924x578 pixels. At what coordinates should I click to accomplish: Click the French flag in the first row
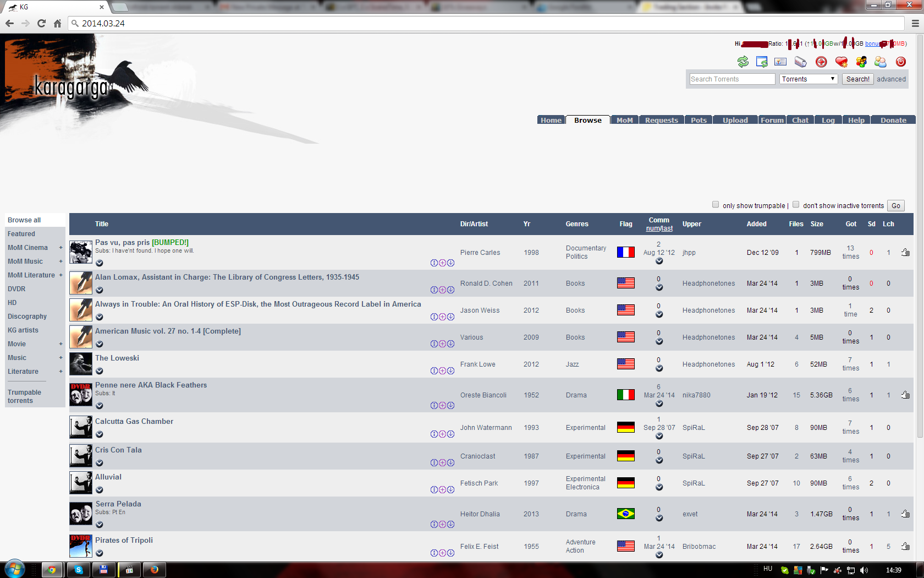pos(626,252)
